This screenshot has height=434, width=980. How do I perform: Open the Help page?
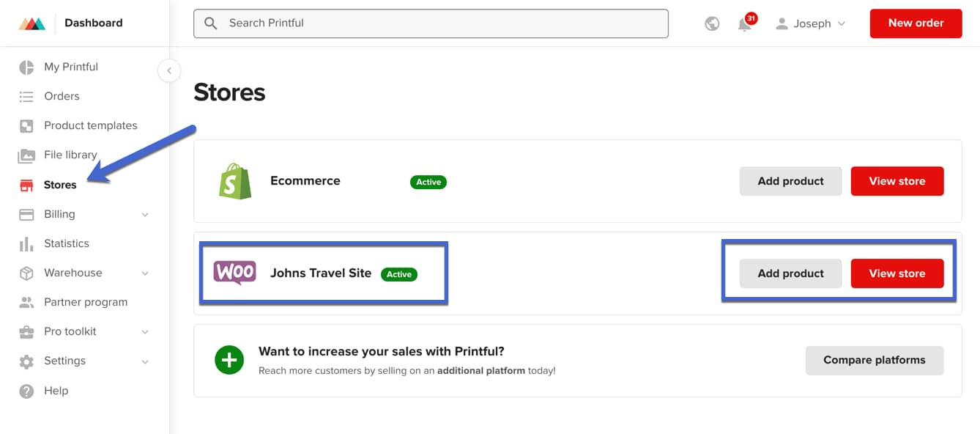pyautogui.click(x=56, y=391)
